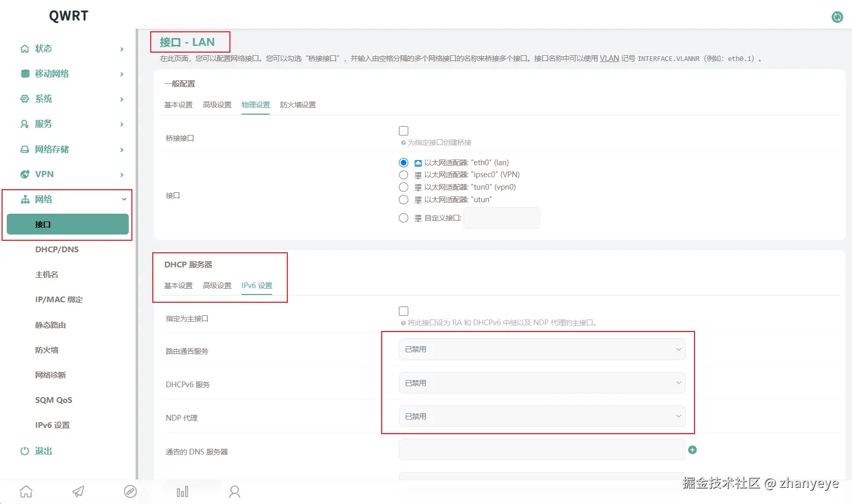Switch to DHCP 服务器 高级设置 tab
This screenshot has width=852, height=504.
click(x=217, y=286)
